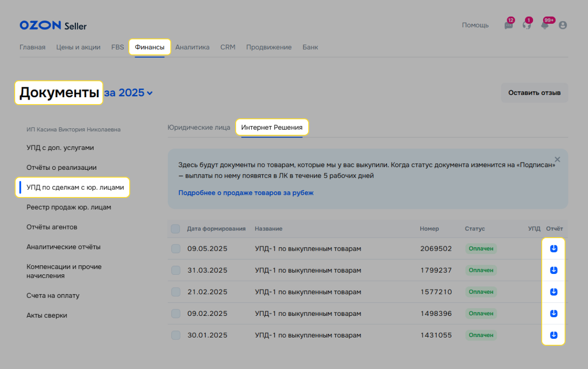Open the user profile avatar icon
Viewport: 588px width, 369px height.
click(x=562, y=25)
